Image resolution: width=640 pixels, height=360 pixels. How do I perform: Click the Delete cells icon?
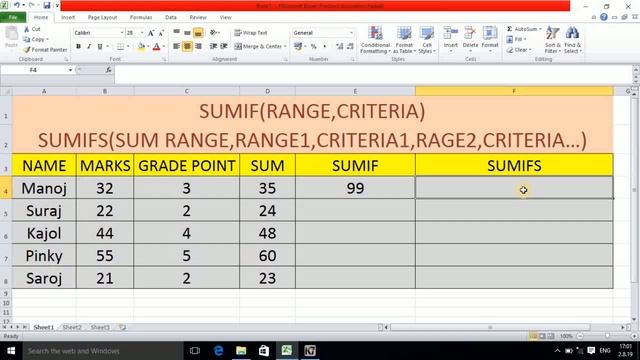click(470, 33)
